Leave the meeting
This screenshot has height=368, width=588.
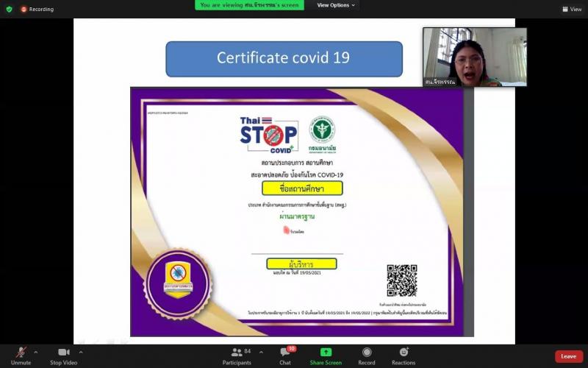[x=568, y=356]
